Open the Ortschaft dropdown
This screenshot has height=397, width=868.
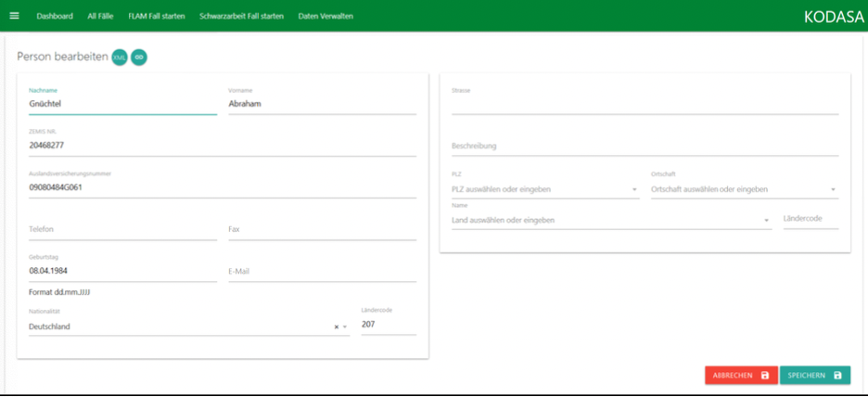(834, 190)
